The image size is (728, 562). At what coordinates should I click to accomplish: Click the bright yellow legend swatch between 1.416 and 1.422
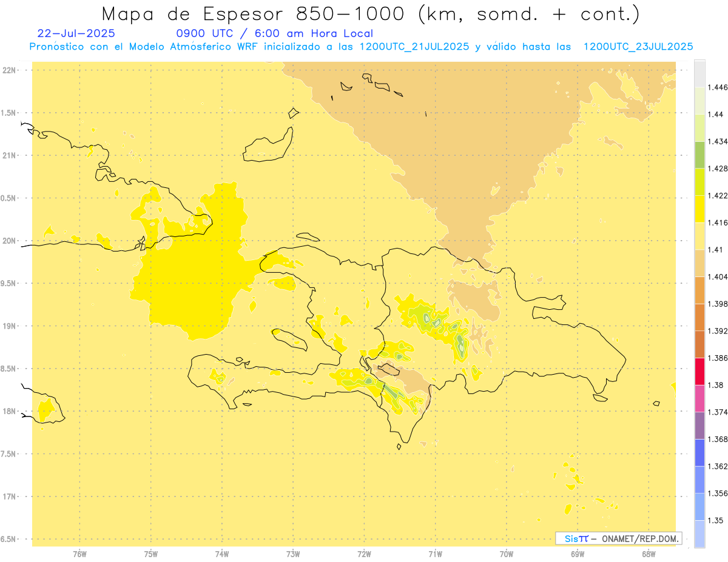pos(699,209)
